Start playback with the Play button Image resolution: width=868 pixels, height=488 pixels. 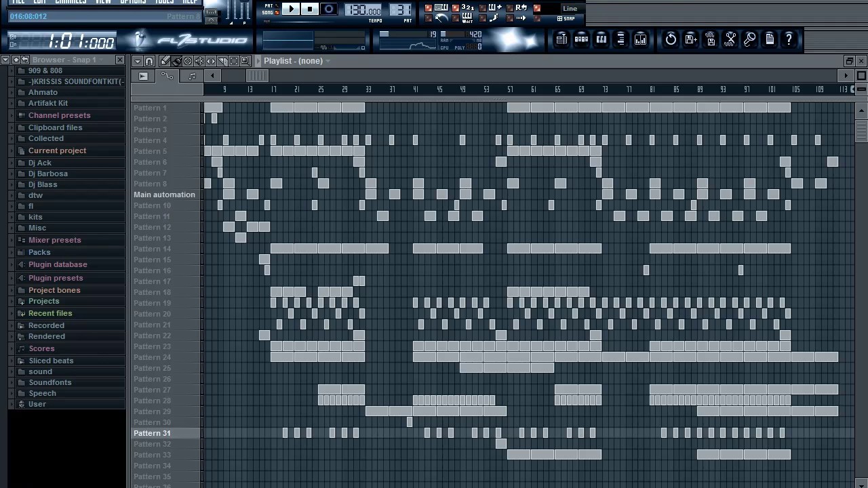290,9
